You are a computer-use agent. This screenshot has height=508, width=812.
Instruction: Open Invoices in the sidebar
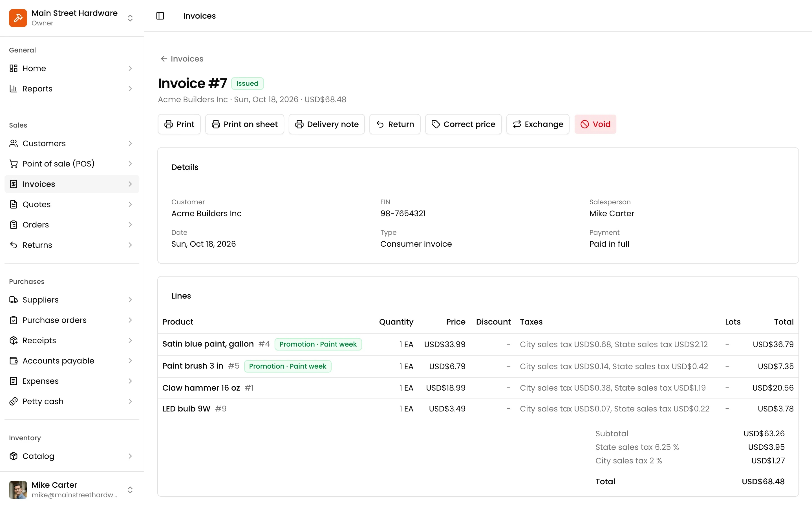[x=72, y=184]
